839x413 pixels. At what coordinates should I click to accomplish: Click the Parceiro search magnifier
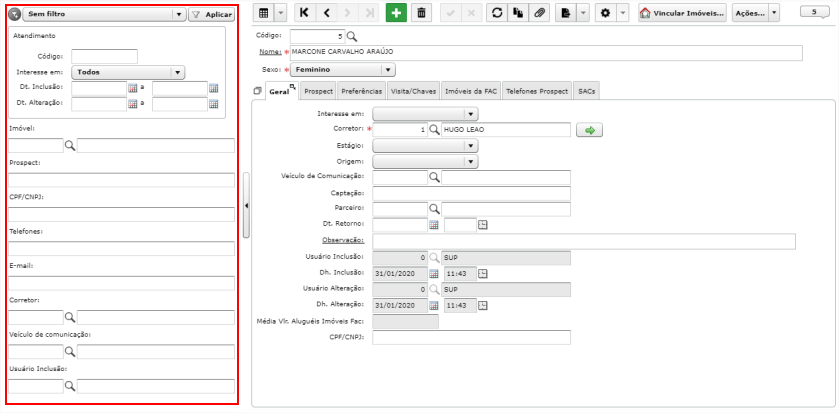pyautogui.click(x=434, y=209)
